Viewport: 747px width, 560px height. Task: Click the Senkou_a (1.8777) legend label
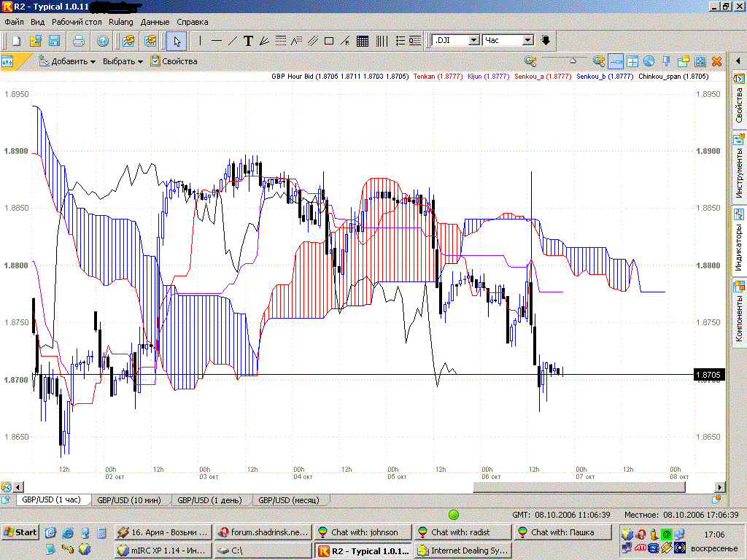(543, 76)
